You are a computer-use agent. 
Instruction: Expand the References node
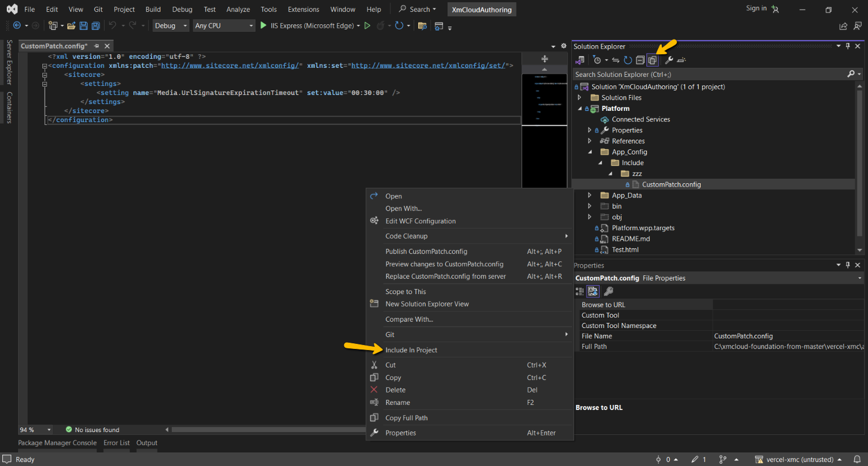coord(589,141)
